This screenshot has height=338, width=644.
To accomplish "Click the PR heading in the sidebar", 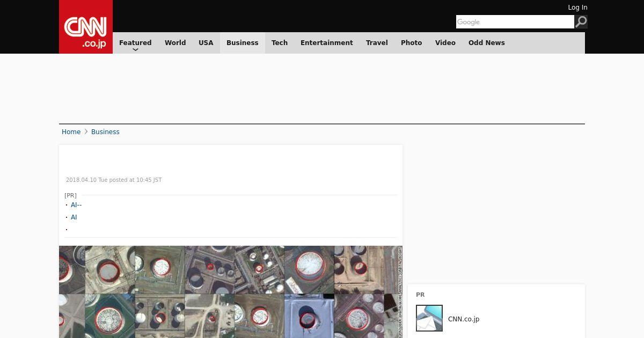I will (x=420, y=295).
